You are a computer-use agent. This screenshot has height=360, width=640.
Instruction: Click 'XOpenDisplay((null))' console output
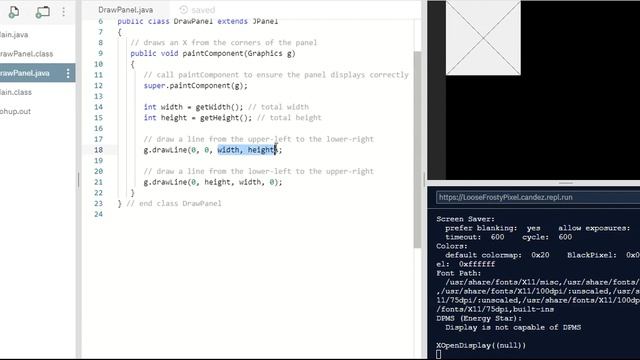click(481, 345)
